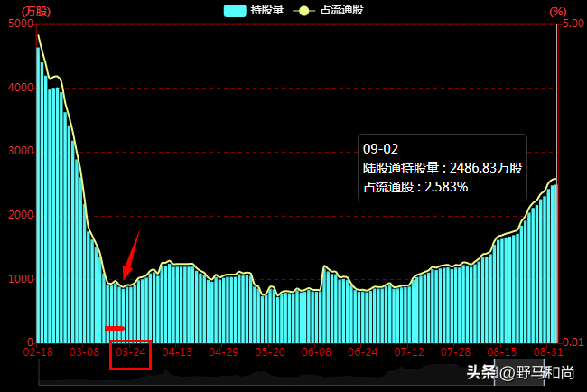This screenshot has height=392, width=587.
Task: Click the short red dash marker below the bars
Action: click(115, 329)
